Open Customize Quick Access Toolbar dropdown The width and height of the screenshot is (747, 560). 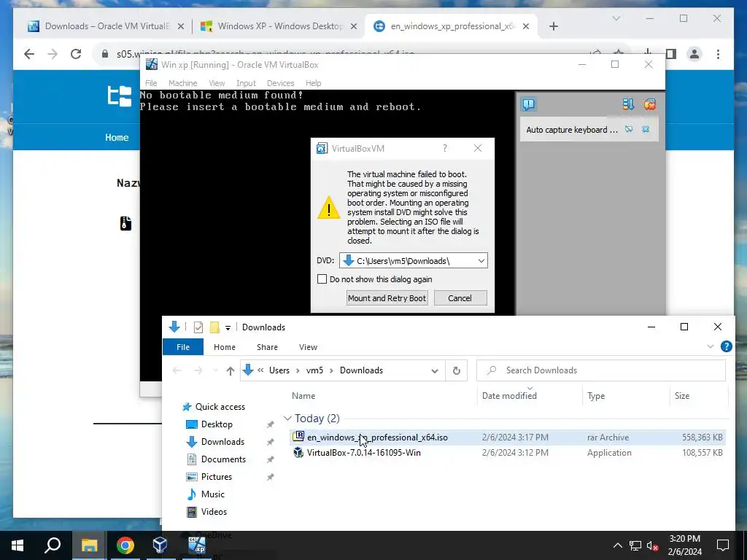(x=228, y=327)
